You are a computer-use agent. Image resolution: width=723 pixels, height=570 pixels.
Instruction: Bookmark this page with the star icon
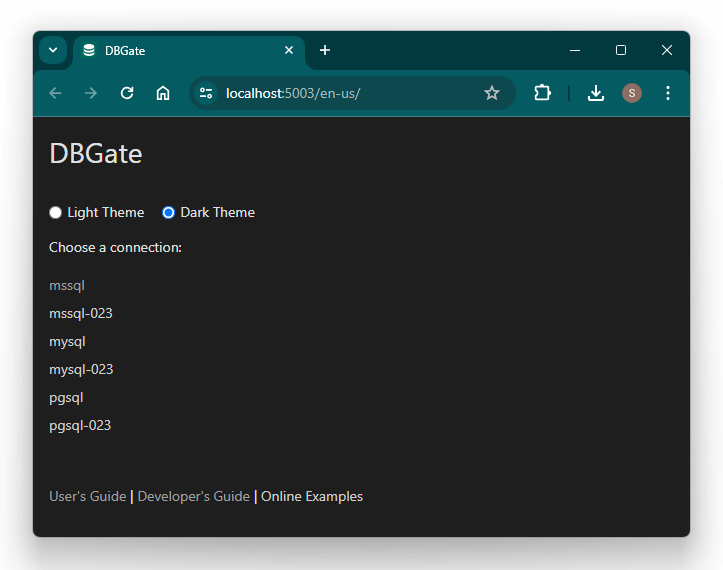[492, 93]
